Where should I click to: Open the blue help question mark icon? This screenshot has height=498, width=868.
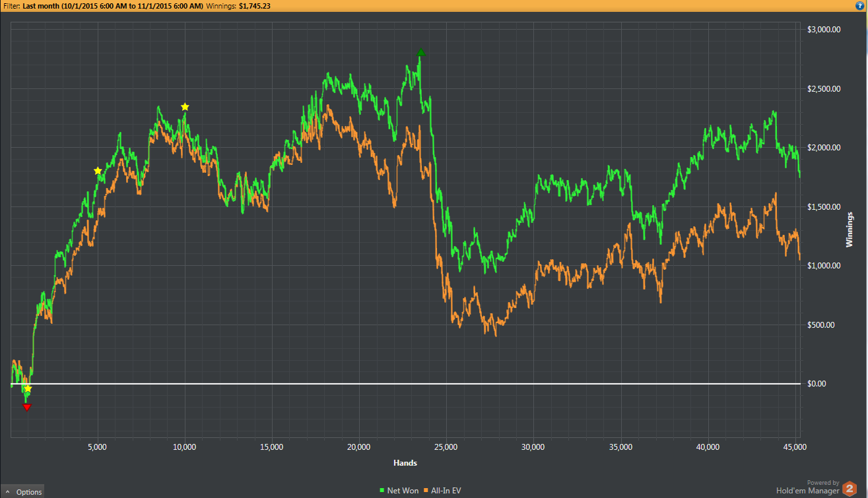860,6
